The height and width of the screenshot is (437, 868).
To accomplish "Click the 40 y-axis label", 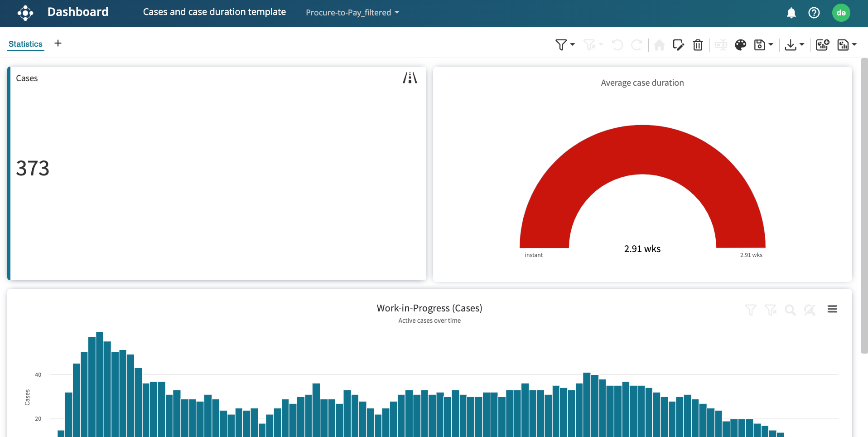I will click(x=38, y=375).
